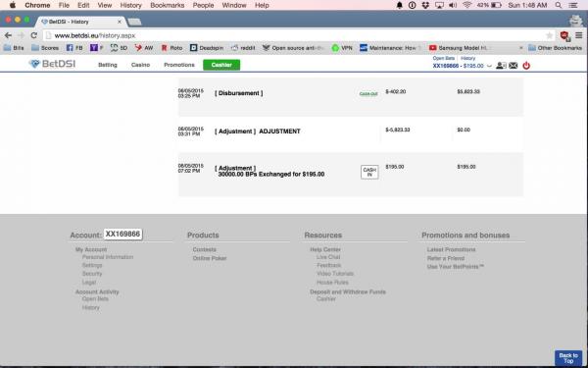Select the Casino navigation tab
The width and height of the screenshot is (588, 368).
tap(140, 65)
